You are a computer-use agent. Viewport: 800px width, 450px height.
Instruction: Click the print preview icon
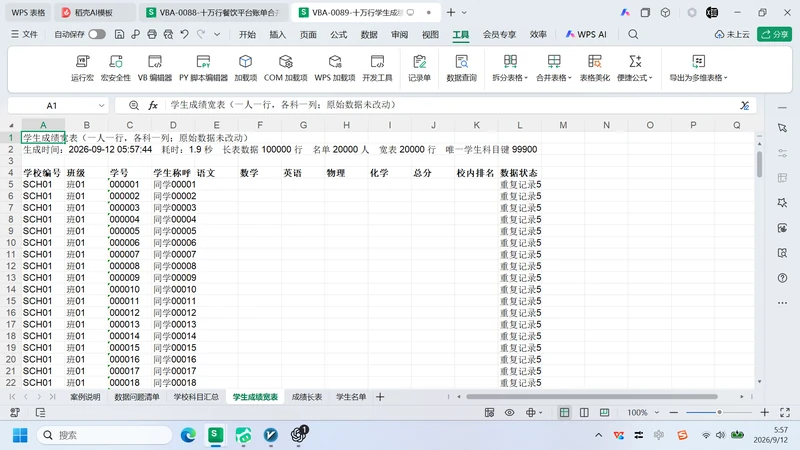coord(168,34)
